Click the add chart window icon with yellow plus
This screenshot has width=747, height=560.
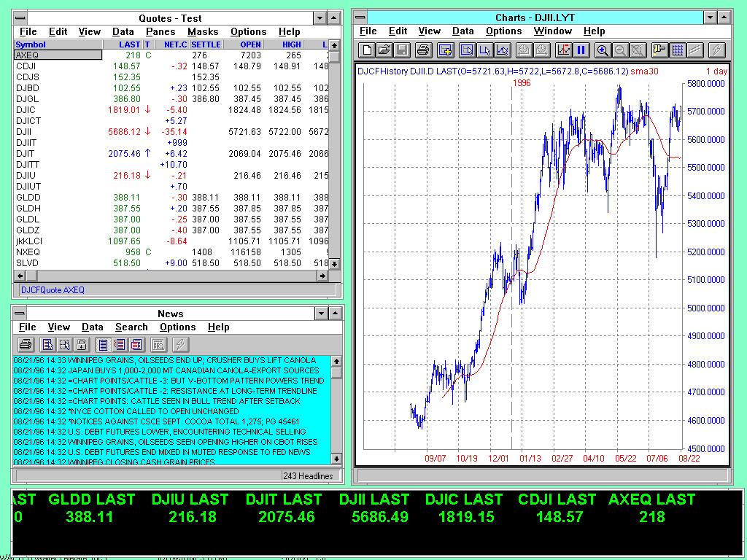445,50
